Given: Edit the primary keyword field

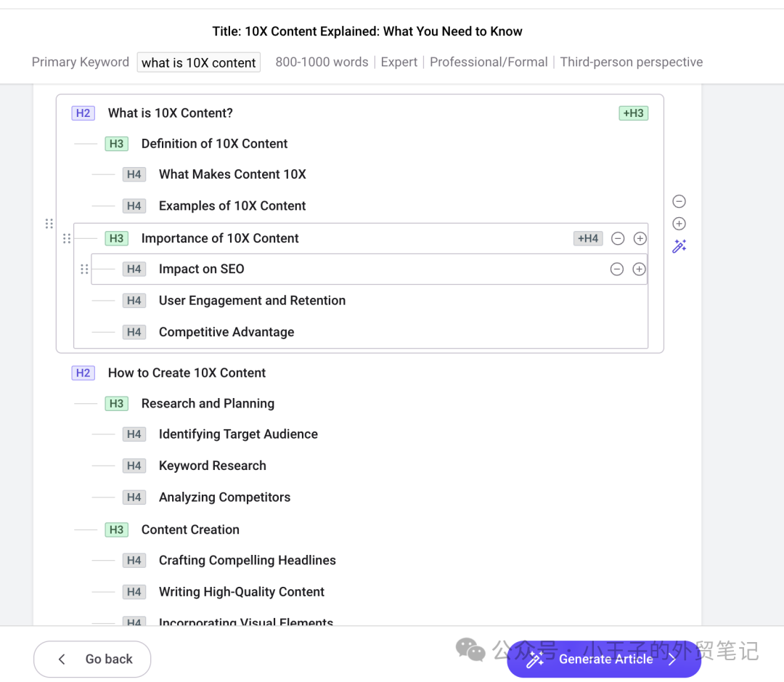Looking at the screenshot, I should tap(199, 62).
